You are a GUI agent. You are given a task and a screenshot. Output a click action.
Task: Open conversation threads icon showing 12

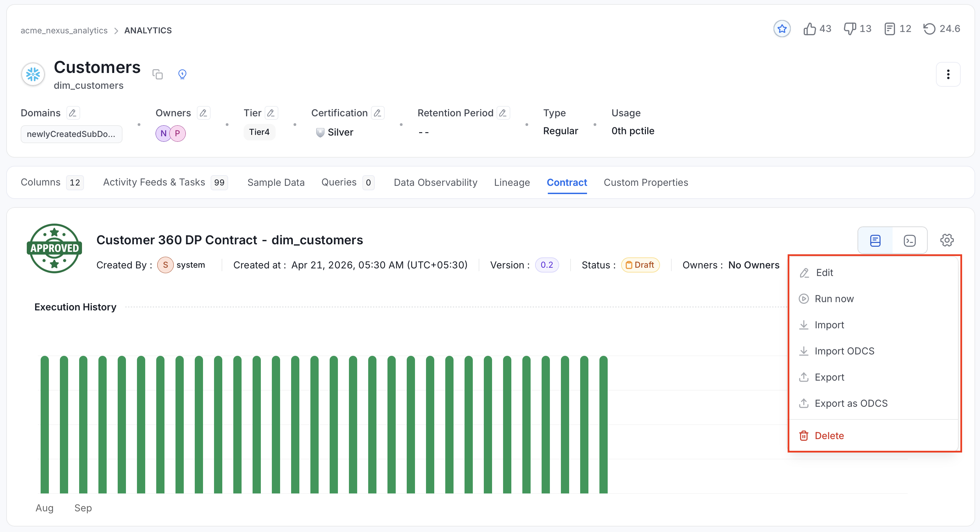pyautogui.click(x=890, y=29)
